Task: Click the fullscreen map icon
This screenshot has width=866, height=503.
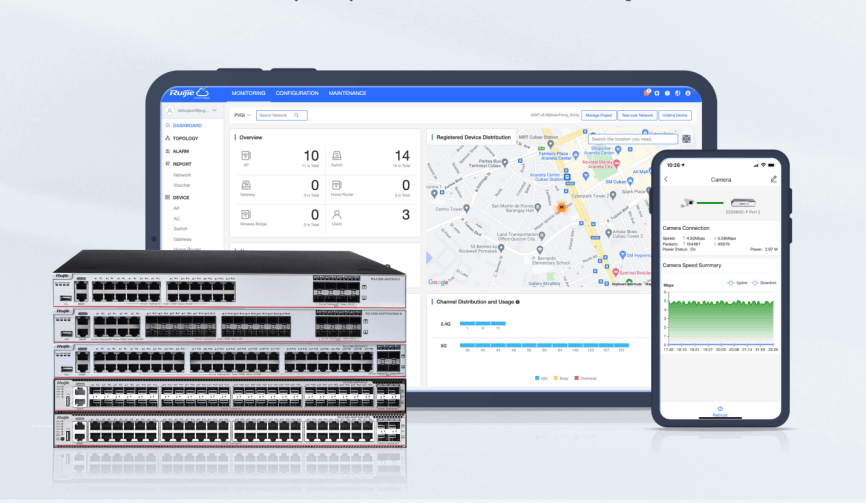Action: click(687, 139)
